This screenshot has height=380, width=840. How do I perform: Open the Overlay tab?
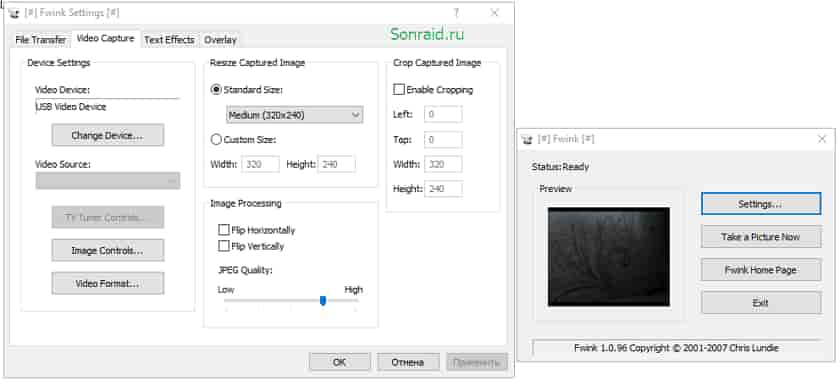tap(220, 40)
